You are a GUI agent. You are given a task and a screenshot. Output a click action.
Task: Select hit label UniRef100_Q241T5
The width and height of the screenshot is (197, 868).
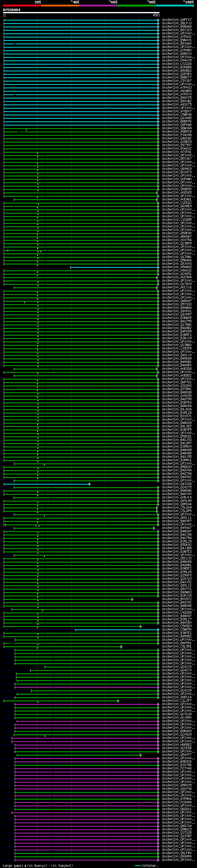coord(177,487)
